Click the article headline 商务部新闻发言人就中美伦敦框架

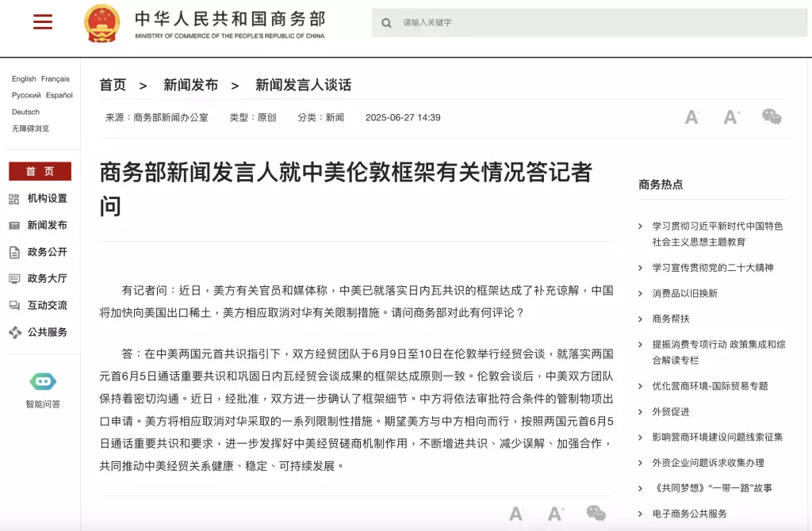pos(346,189)
